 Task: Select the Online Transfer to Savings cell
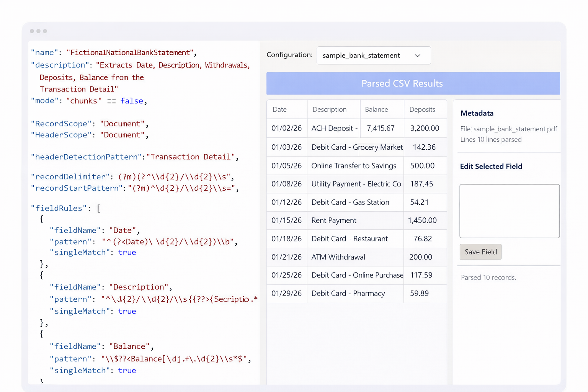coord(354,166)
